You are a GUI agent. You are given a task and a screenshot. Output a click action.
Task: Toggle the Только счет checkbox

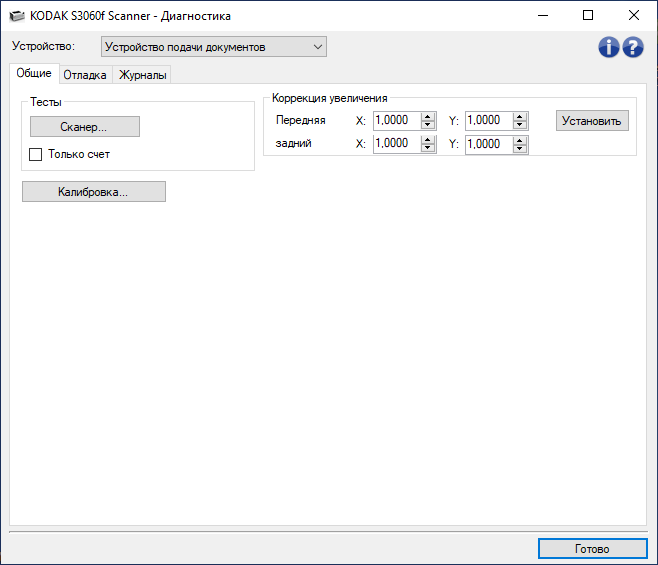coord(36,154)
